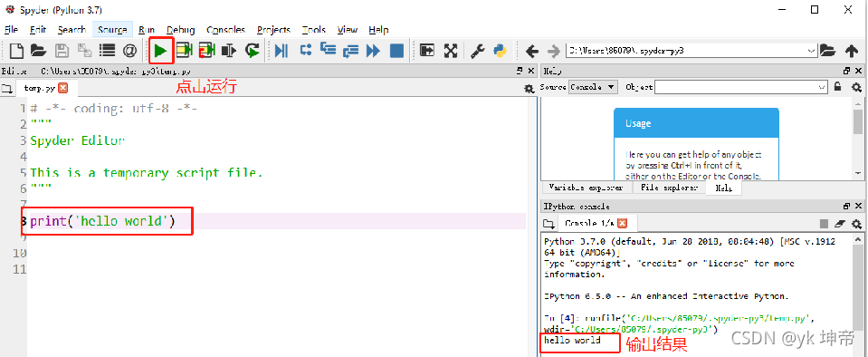Switch to the File explorer tab
This screenshot has height=357, width=868.
[x=669, y=188]
